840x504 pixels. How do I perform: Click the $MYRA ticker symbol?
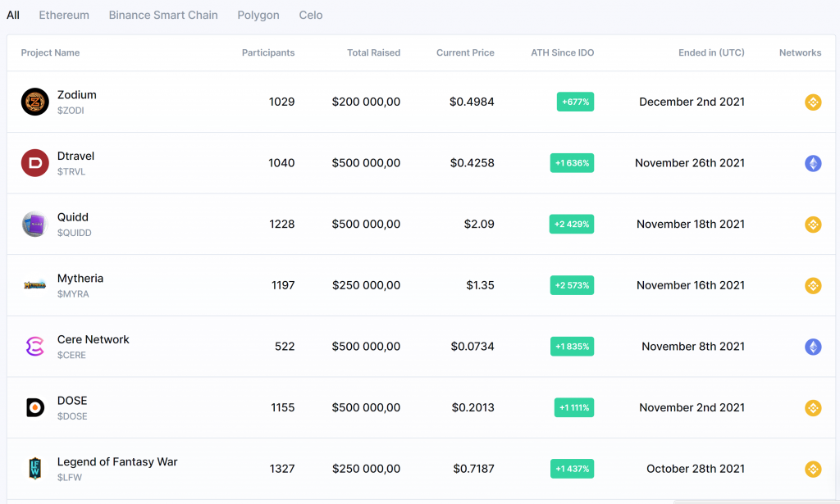[x=73, y=294]
